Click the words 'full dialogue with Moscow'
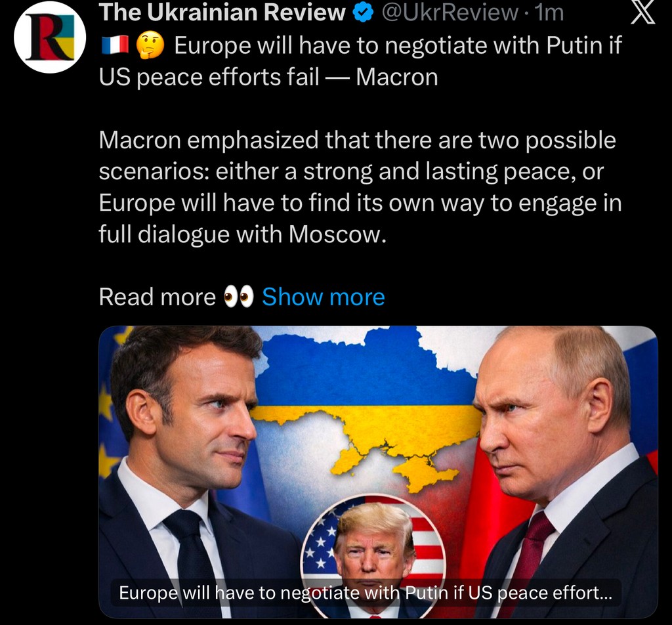672x625 pixels. point(243,234)
